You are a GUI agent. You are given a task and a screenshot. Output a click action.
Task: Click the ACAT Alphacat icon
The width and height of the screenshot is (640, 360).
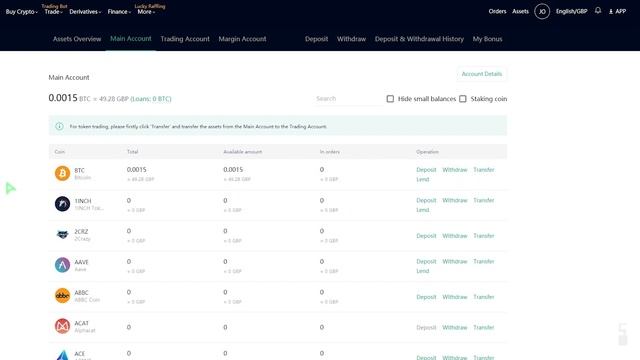pyautogui.click(x=62, y=326)
